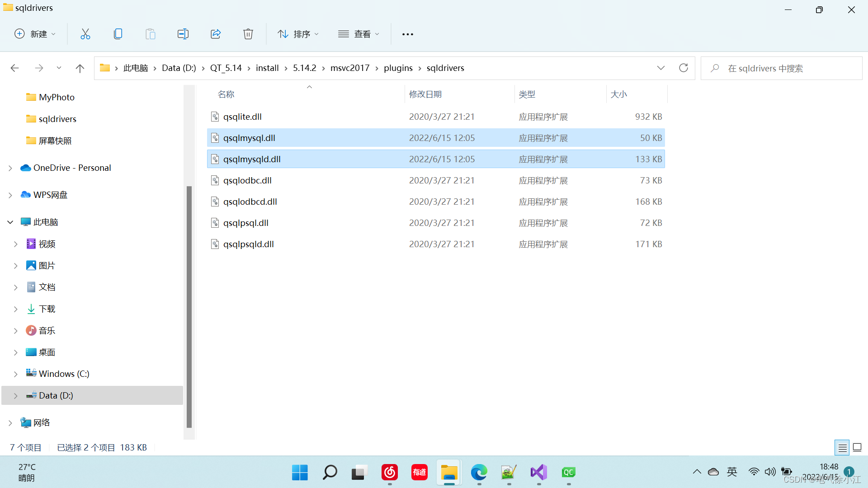Open Visual Studio from the taskbar
This screenshot has width=868, height=488.
tap(538, 473)
